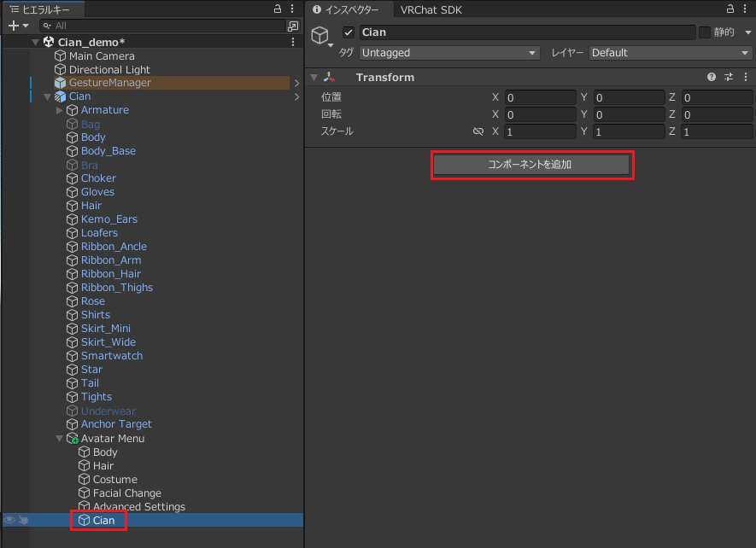Select the Gloves object icon
The height and width of the screenshot is (548, 756).
click(73, 192)
